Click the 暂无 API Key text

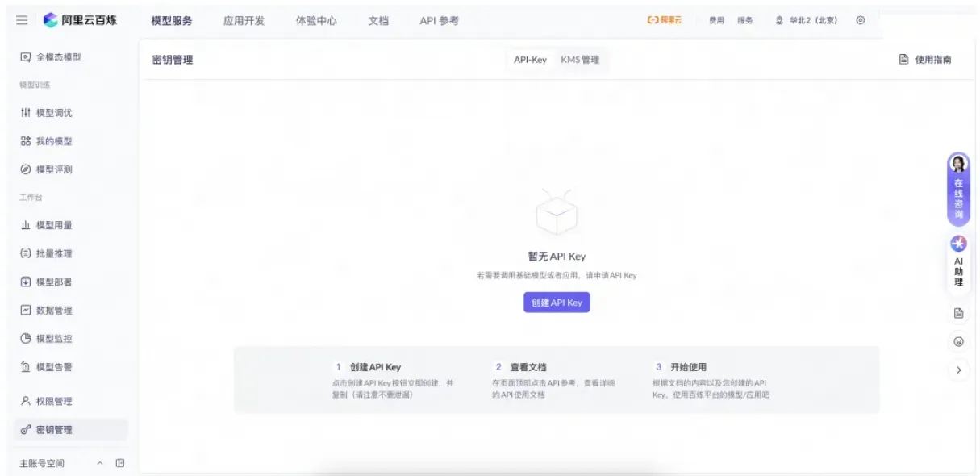point(557,257)
